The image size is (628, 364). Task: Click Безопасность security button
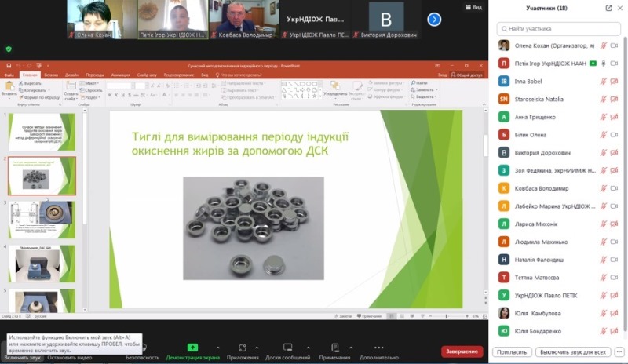pyautogui.click(x=143, y=352)
